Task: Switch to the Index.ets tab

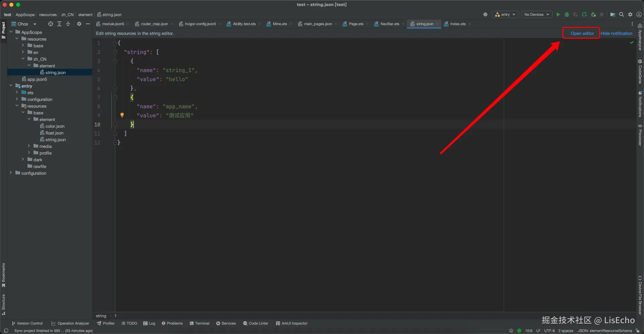Action: pyautogui.click(x=458, y=24)
